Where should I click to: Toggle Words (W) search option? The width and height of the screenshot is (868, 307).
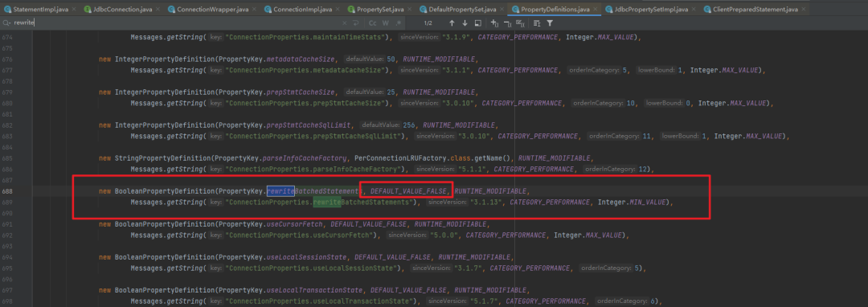(x=386, y=23)
